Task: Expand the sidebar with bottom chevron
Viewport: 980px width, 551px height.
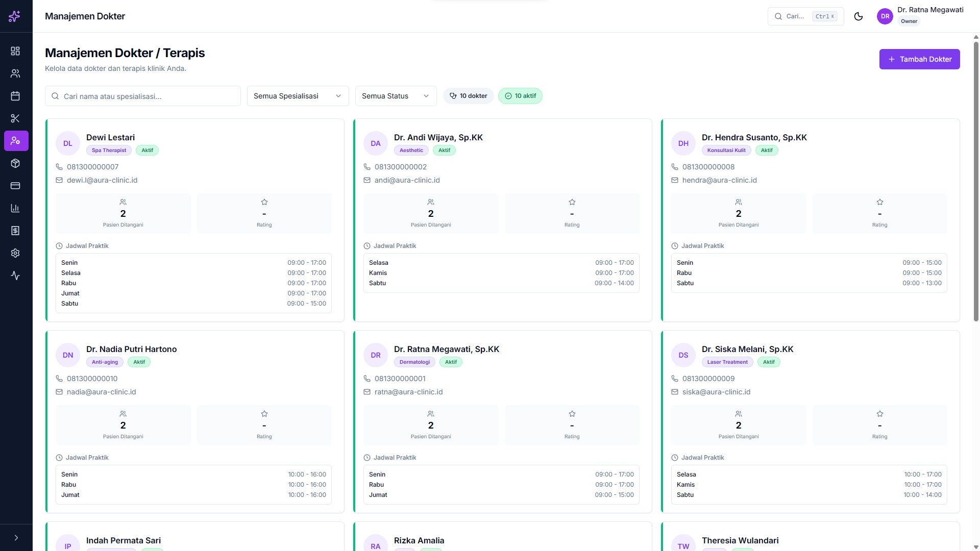Action: [x=16, y=538]
